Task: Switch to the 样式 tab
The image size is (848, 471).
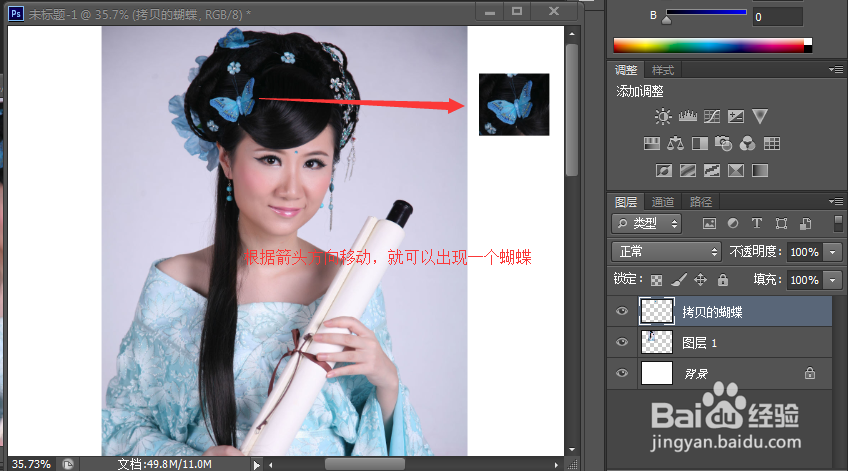Action: coord(662,70)
